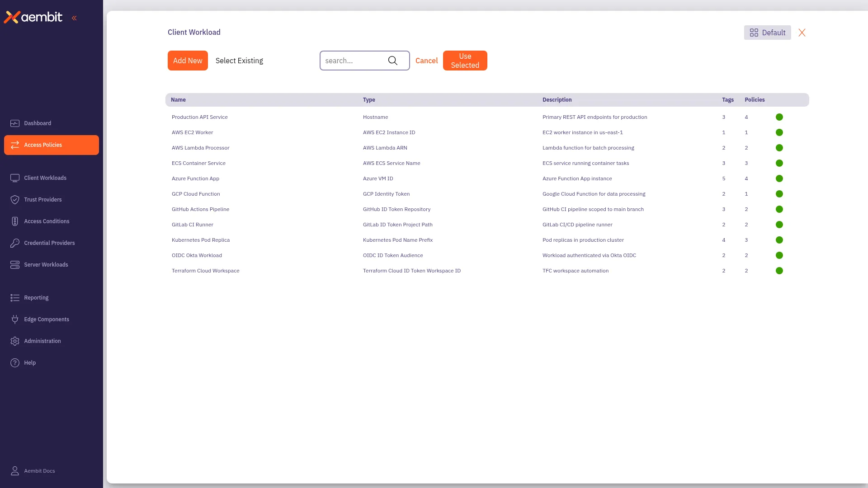The height and width of the screenshot is (488, 868).
Task: Click the Use Selected button
Action: [465, 61]
